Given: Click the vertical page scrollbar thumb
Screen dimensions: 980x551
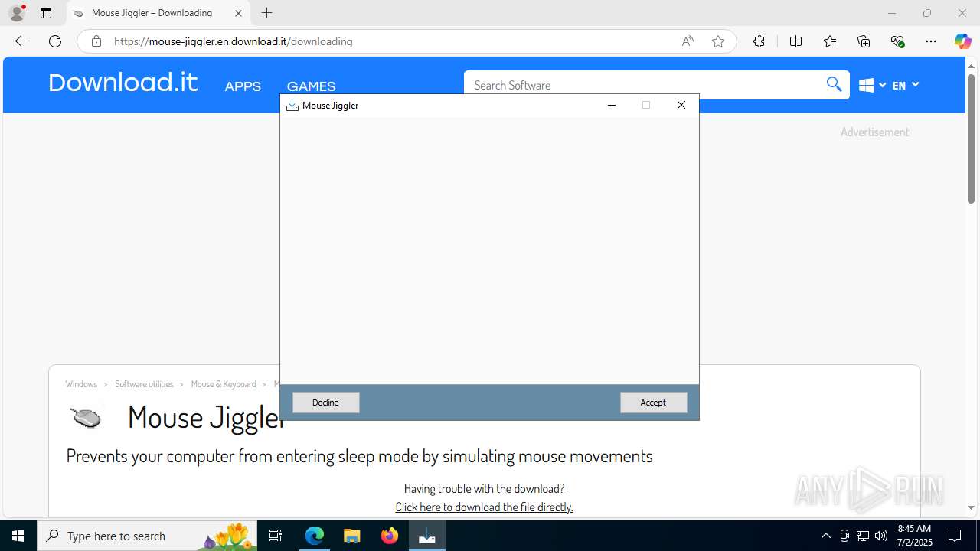Looking at the screenshot, I should click(x=971, y=139).
